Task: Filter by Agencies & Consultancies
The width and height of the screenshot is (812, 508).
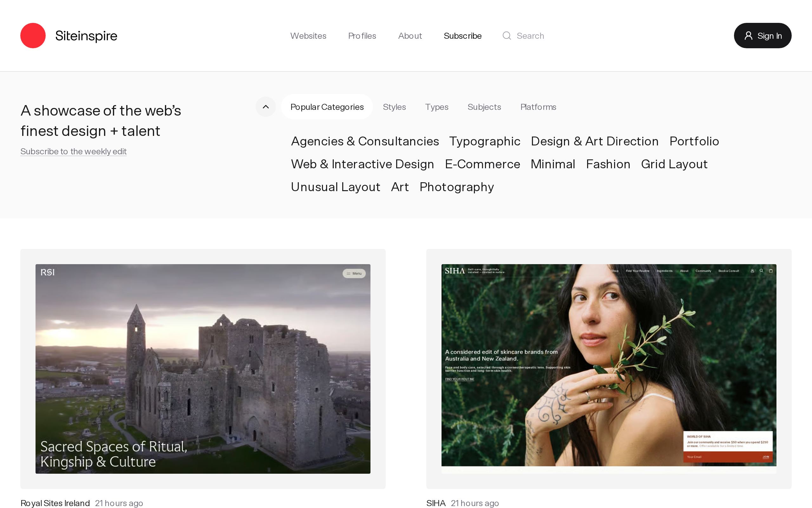Action: click(x=365, y=141)
